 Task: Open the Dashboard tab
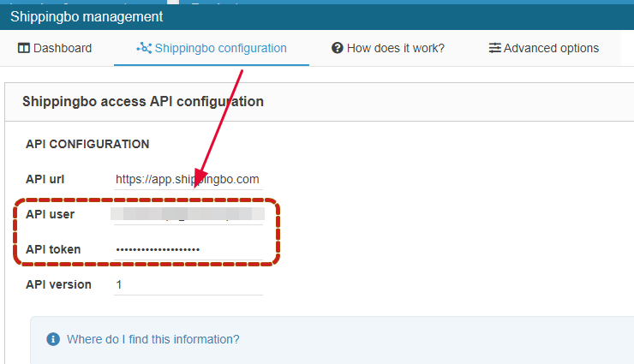pyautogui.click(x=55, y=48)
